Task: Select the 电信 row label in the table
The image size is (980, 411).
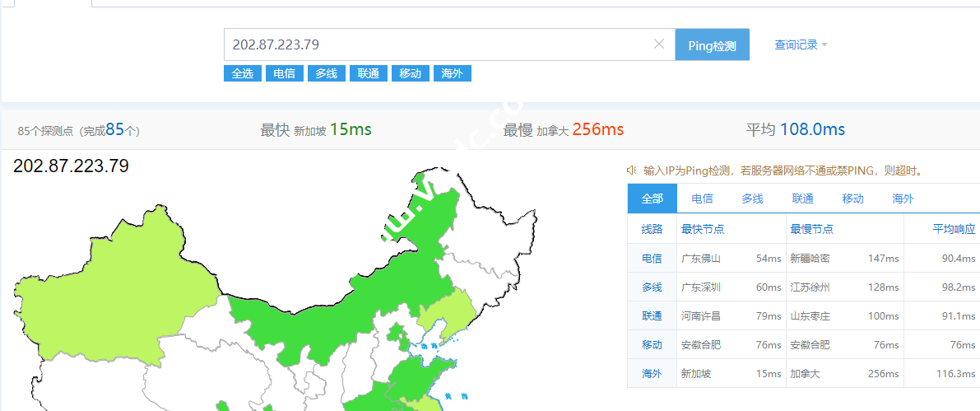Action: [652, 259]
